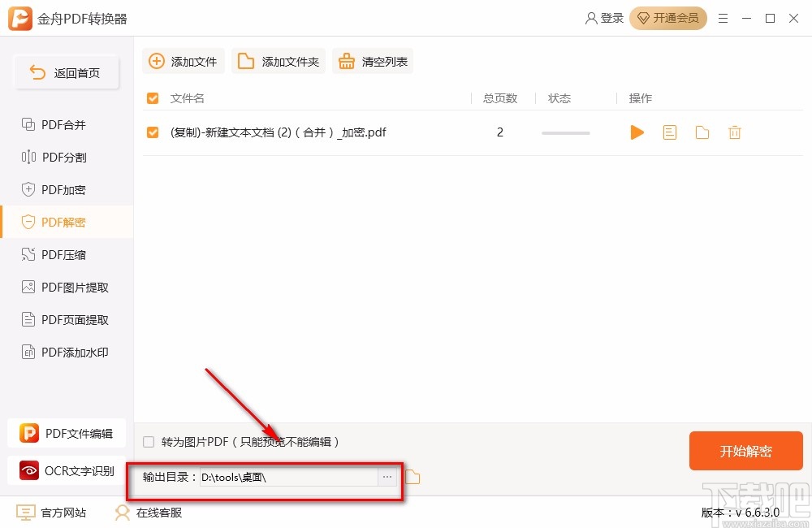Uncheck the 文件名 select-all checkbox
The image size is (812, 528).
[x=152, y=97]
